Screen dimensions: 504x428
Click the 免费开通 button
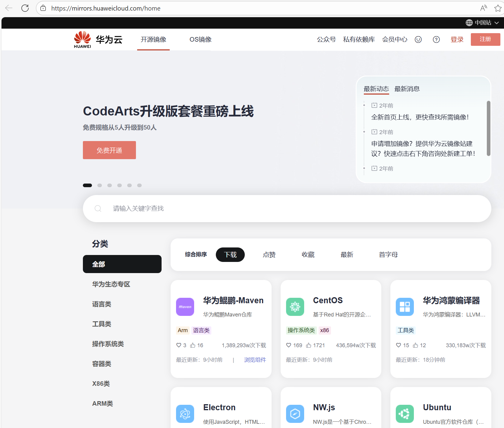click(109, 150)
